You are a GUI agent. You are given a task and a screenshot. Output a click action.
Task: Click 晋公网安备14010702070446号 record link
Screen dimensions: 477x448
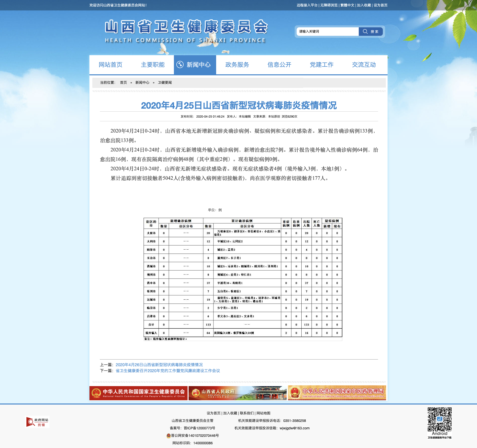[x=195, y=436]
